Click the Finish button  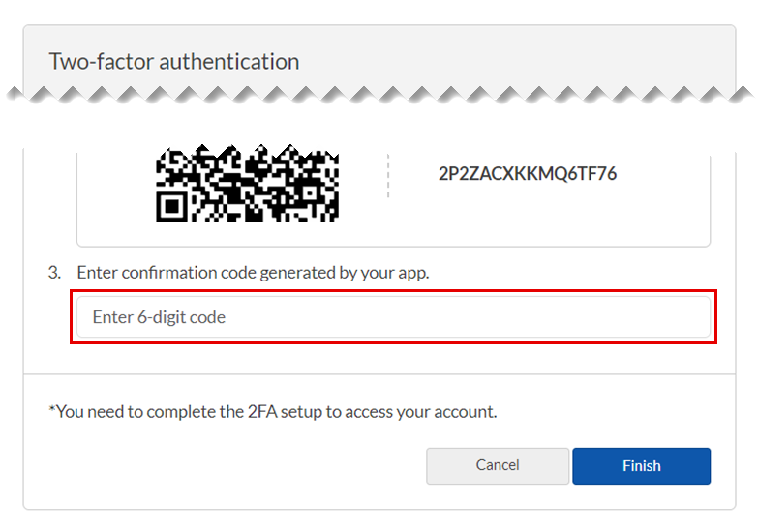click(641, 465)
